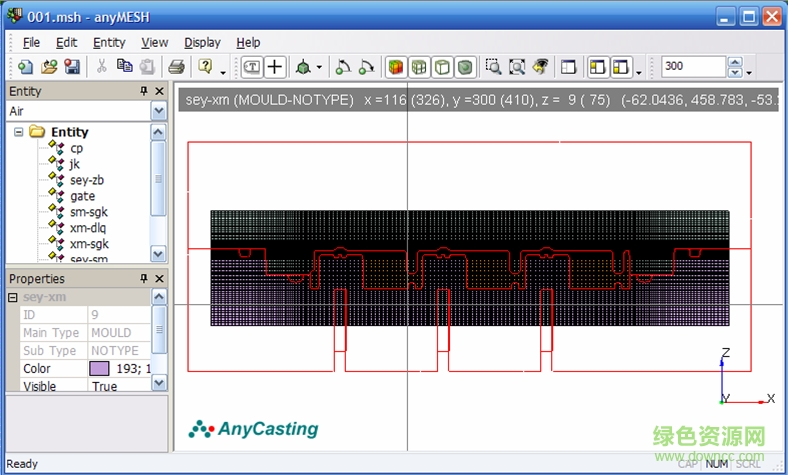788x475 pixels.
Task: Collapse the sey-xm properties group
Action: 13,297
